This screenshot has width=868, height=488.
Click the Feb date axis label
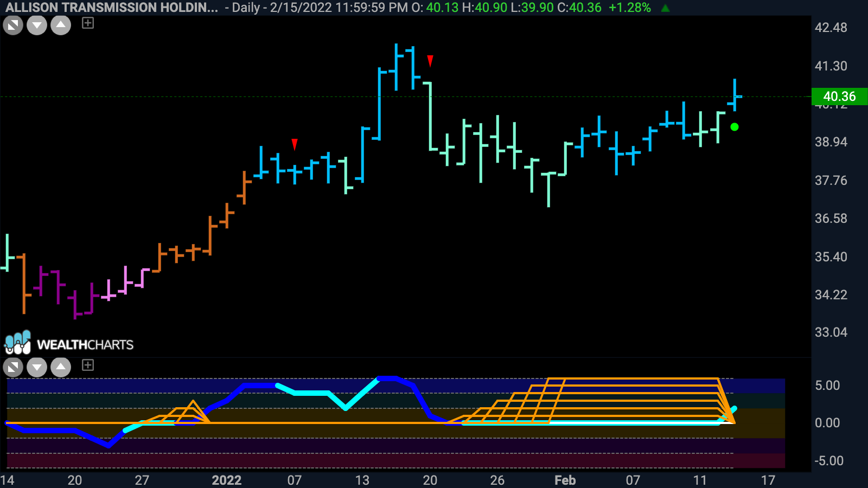point(565,480)
